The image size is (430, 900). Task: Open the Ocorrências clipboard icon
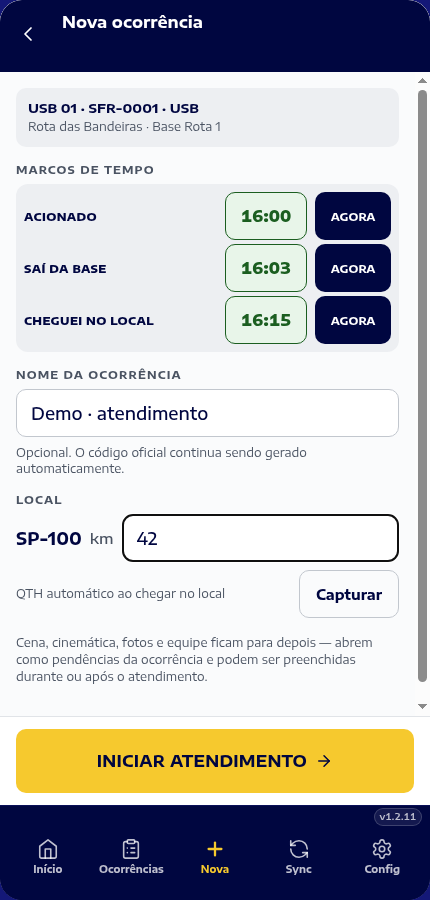pyautogui.click(x=131, y=849)
